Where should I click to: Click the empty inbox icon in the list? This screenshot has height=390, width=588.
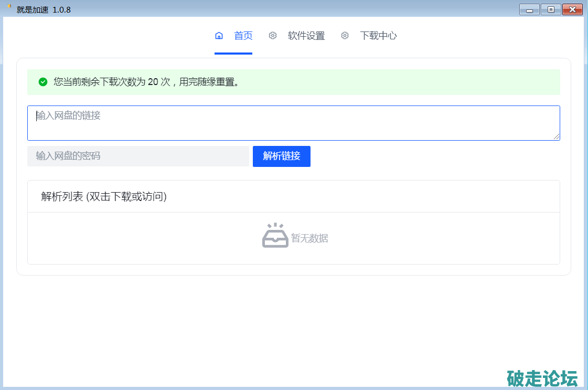click(x=275, y=236)
